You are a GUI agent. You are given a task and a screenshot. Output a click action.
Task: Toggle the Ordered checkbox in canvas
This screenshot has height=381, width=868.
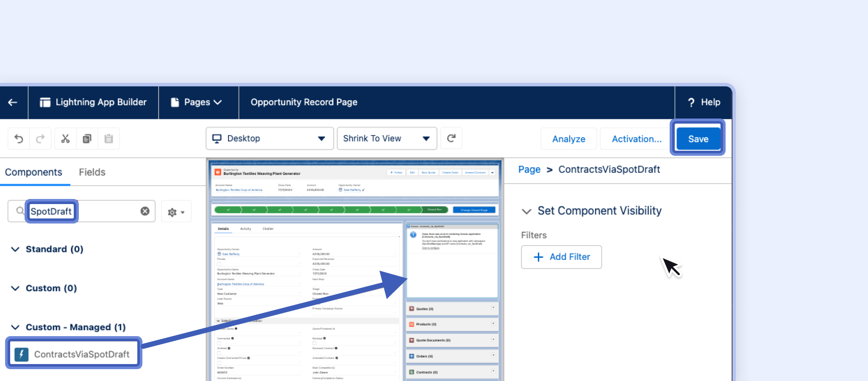tap(219, 353)
